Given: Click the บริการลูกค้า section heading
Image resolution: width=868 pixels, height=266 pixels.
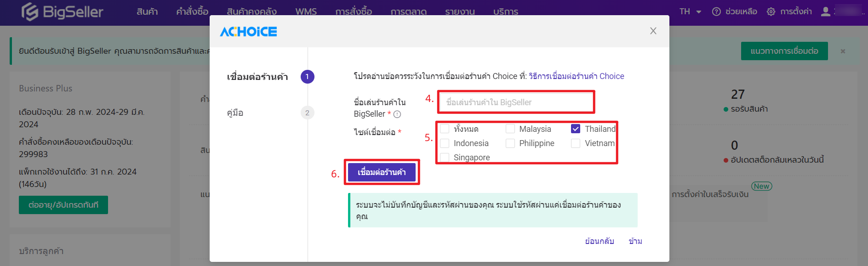Looking at the screenshot, I should [x=41, y=251].
